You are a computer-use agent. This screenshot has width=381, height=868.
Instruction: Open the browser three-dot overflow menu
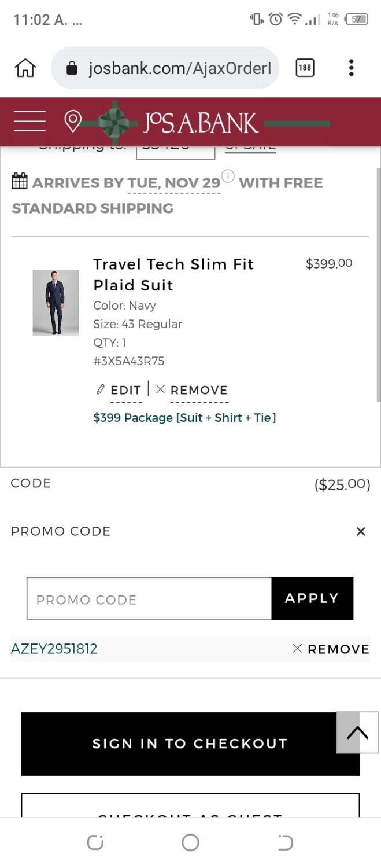(351, 68)
